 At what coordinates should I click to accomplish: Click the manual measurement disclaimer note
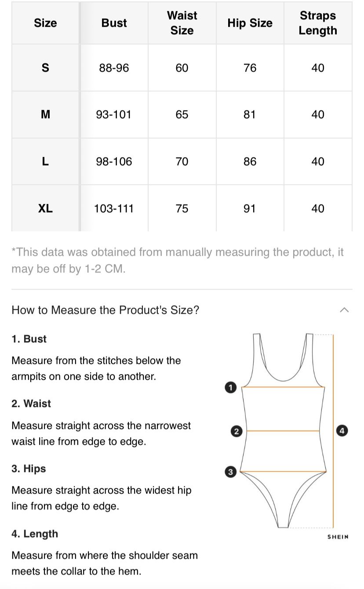pos(177,260)
